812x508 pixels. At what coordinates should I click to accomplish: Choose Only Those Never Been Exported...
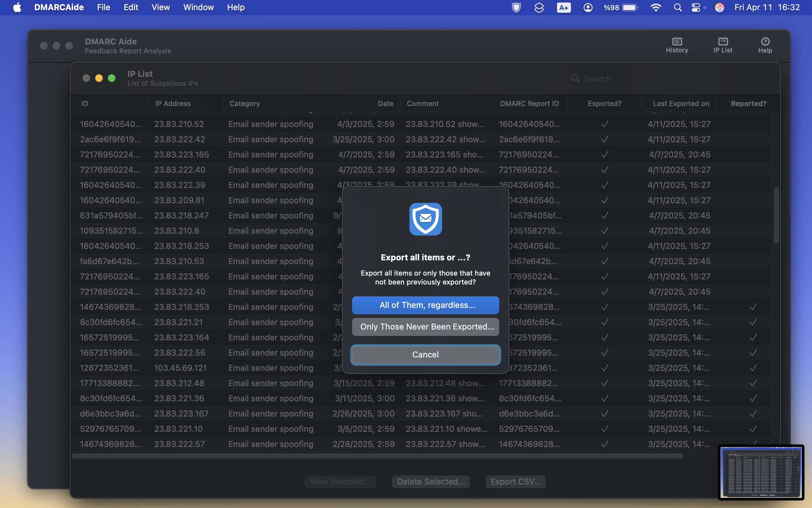point(425,327)
